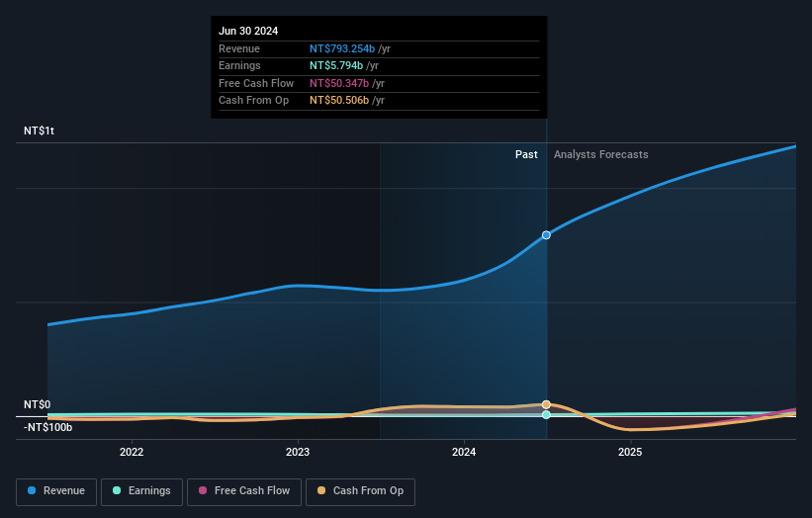Click the teal Earnings data point marker
The height and width of the screenshot is (518, 812).
(546, 414)
